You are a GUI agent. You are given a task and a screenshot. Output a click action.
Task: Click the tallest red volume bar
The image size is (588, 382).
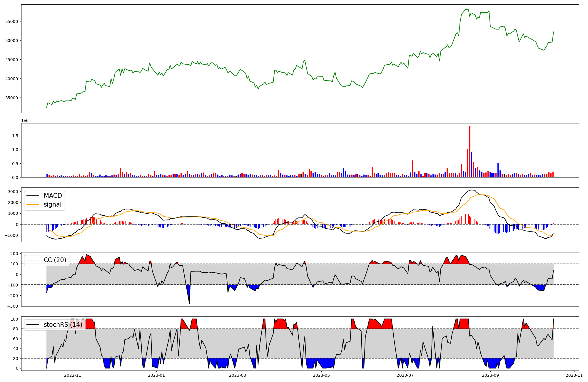point(470,151)
